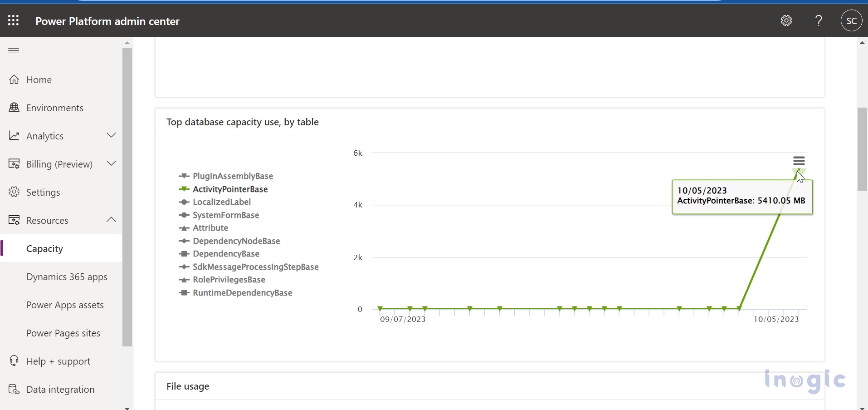Open the settings gear in header
Screen dimensions: 868x410
(x=786, y=20)
